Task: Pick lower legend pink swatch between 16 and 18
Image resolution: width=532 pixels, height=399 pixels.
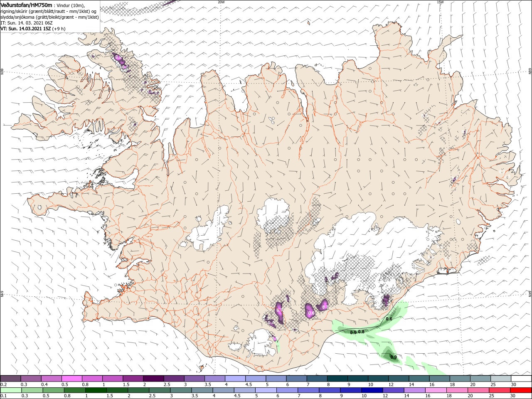Action: (x=436, y=390)
